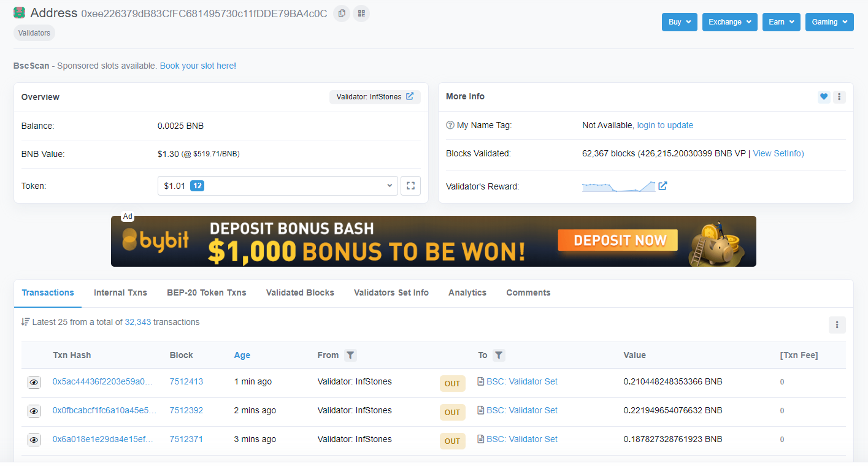
Task: Open transaction hash 0x0fbcabcf1fc6a10a45e5
Action: click(x=104, y=410)
